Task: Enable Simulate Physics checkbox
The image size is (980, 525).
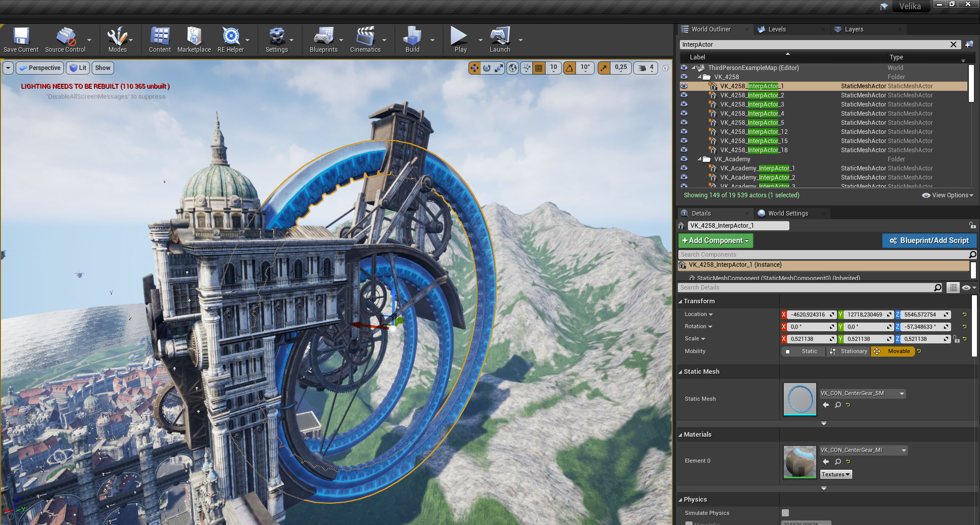Action: (785, 513)
